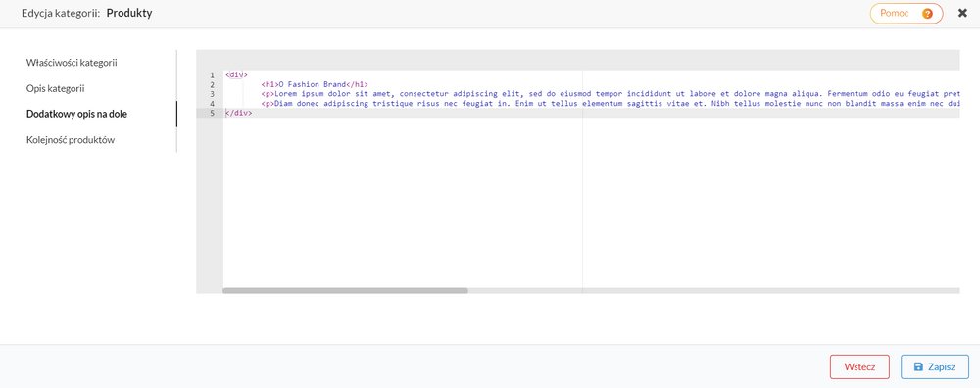The image size is (980, 388).
Task: Click the Wstecz button
Action: 859,366
